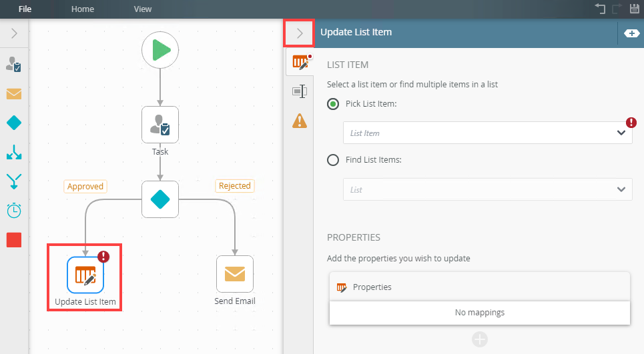Viewport: 644px width, 354px height.
Task: Select the Update List Item step
Action: (x=85, y=275)
